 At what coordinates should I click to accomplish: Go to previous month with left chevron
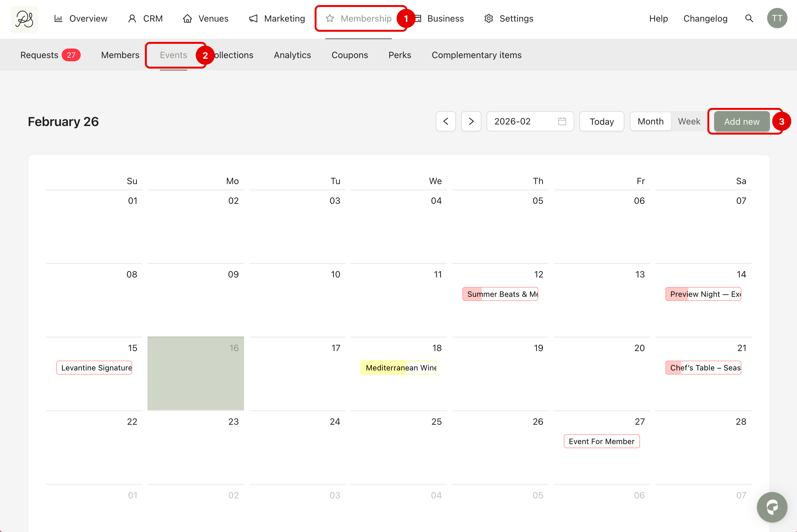click(x=446, y=121)
